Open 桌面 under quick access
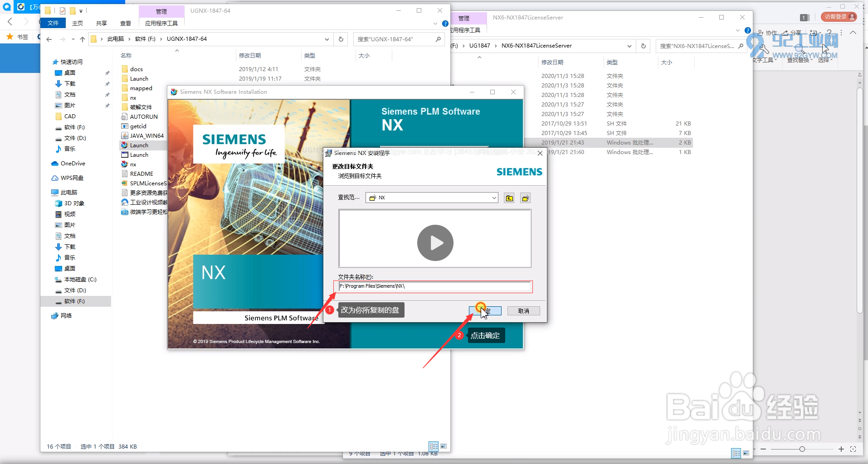Image resolution: width=868 pixels, height=464 pixels. coord(69,73)
